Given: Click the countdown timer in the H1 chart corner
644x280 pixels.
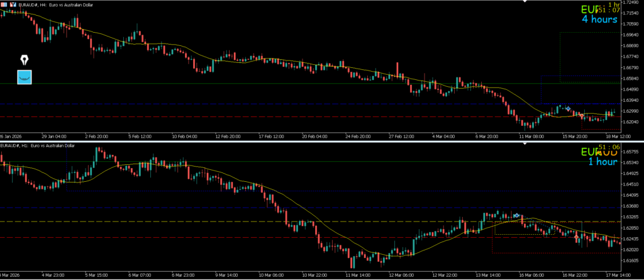Looking at the screenshot, I should [609, 147].
